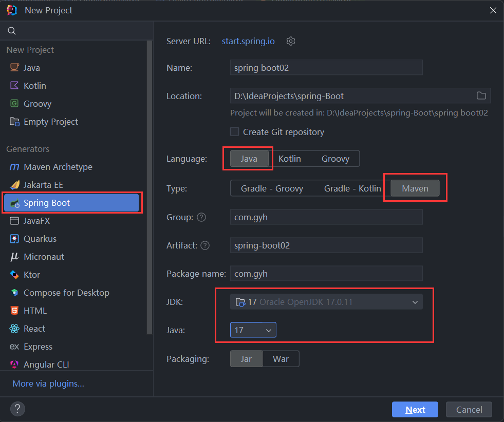
Task: Select Spring Boot generator
Action: coord(72,203)
